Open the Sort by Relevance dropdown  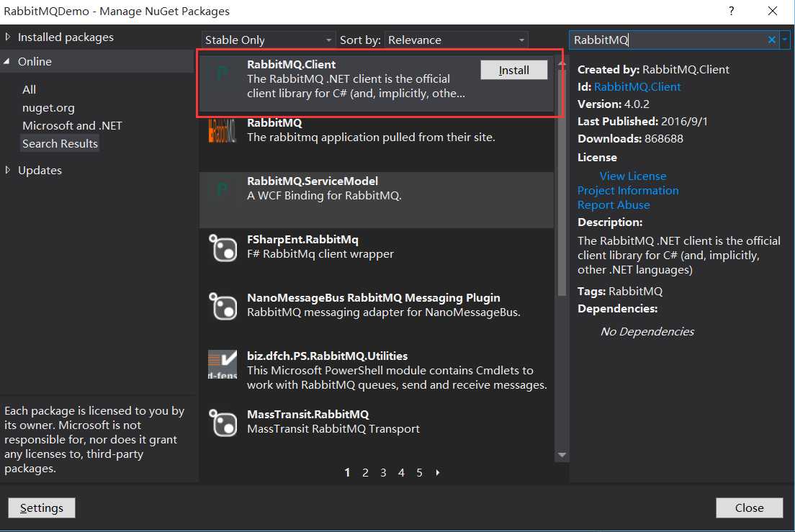456,40
